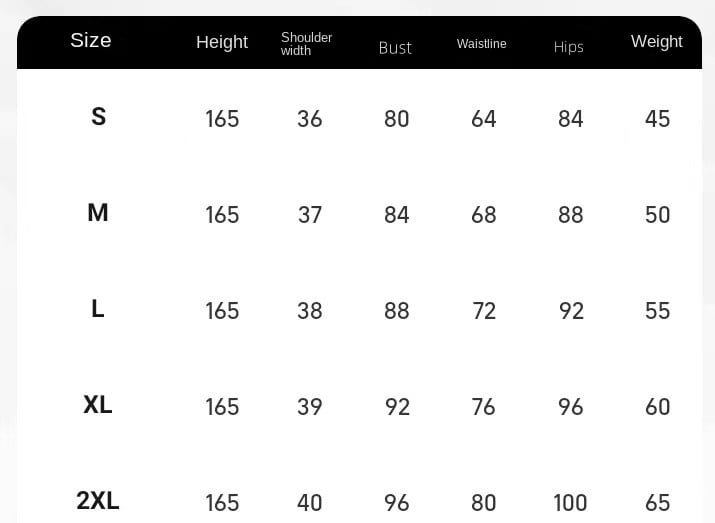This screenshot has height=523, width=715.
Task: Click the Waistline column header
Action: (482, 44)
